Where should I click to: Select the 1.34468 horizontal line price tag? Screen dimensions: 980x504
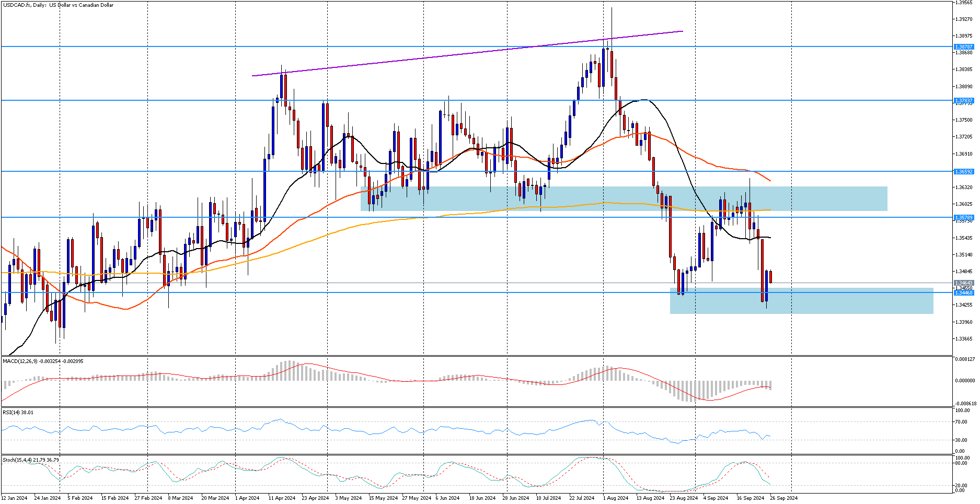coord(964,293)
